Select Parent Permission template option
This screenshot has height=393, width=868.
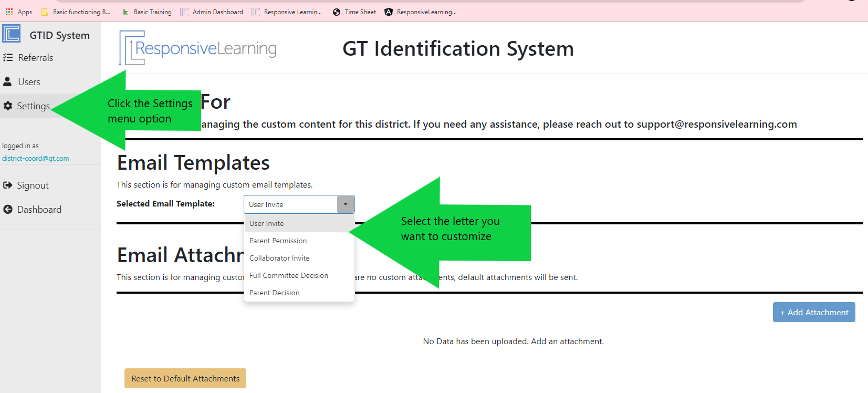click(x=299, y=241)
